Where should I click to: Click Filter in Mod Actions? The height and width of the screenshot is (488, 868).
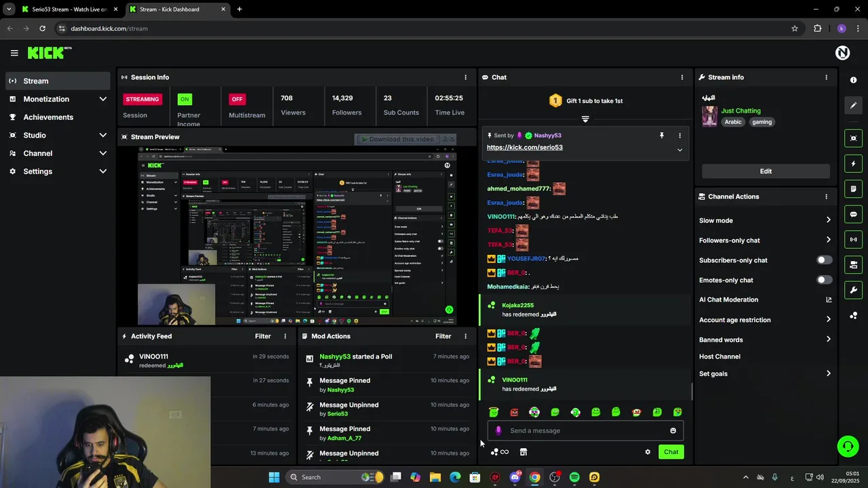click(443, 336)
